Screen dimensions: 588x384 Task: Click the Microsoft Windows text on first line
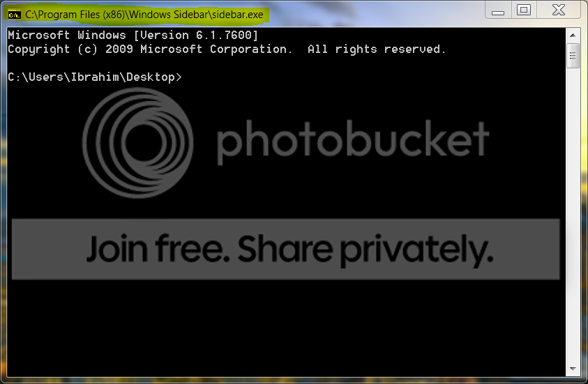point(67,36)
